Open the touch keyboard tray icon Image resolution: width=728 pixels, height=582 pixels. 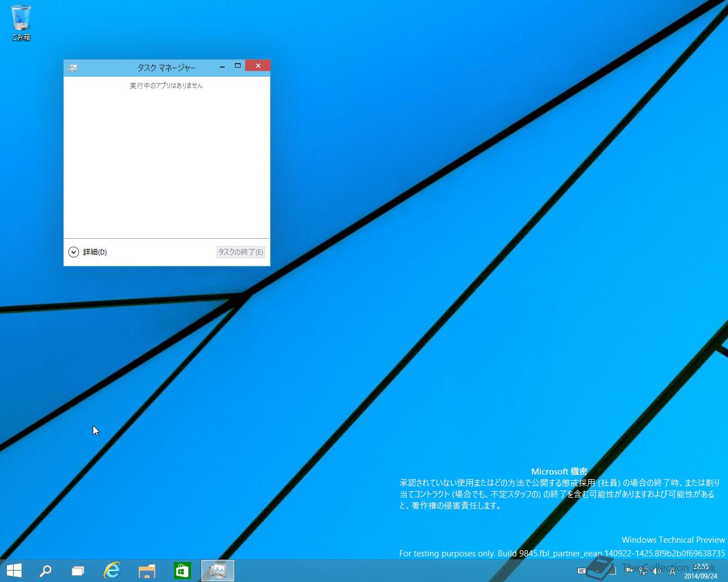(x=582, y=571)
